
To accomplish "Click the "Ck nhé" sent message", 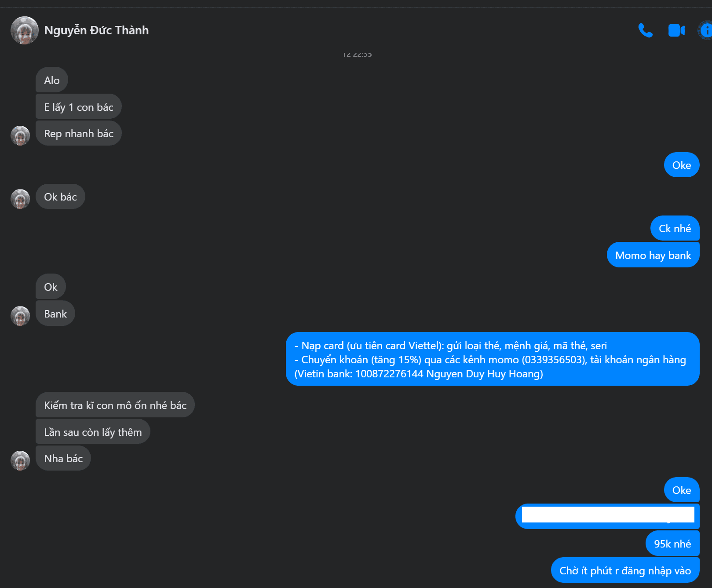I will tap(674, 229).
